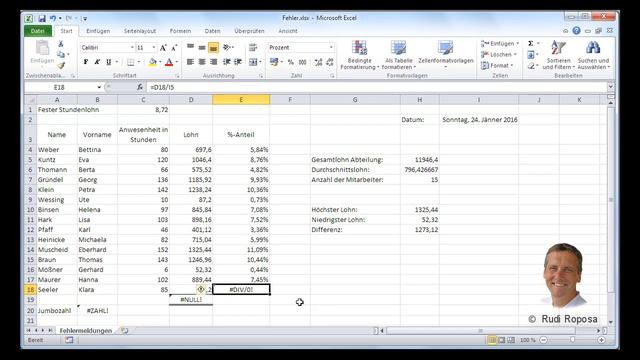Click the Save icon in quick access toolbar

pos(42,18)
